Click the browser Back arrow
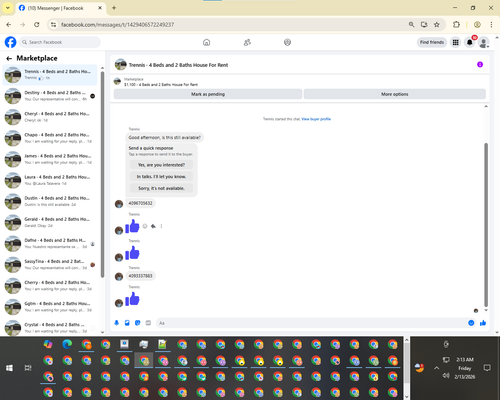Screen dimensions: 500x400 (9, 24)
